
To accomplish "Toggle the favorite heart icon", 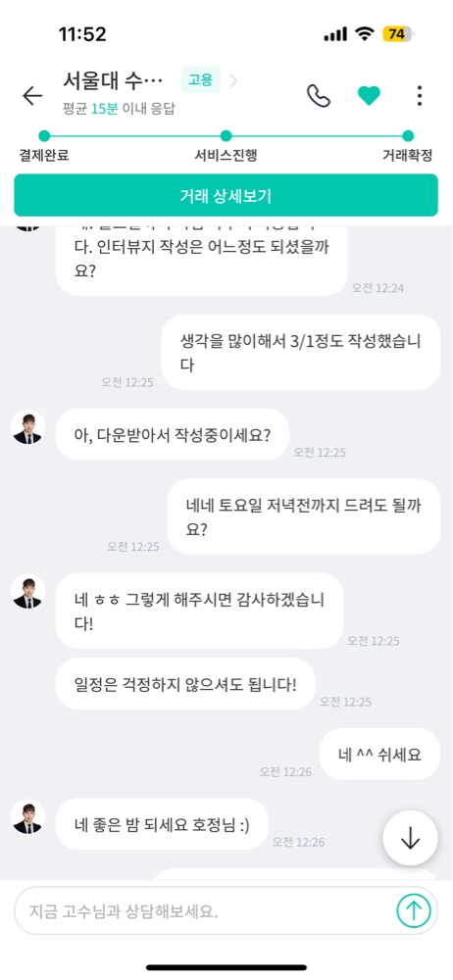I will coord(369,96).
